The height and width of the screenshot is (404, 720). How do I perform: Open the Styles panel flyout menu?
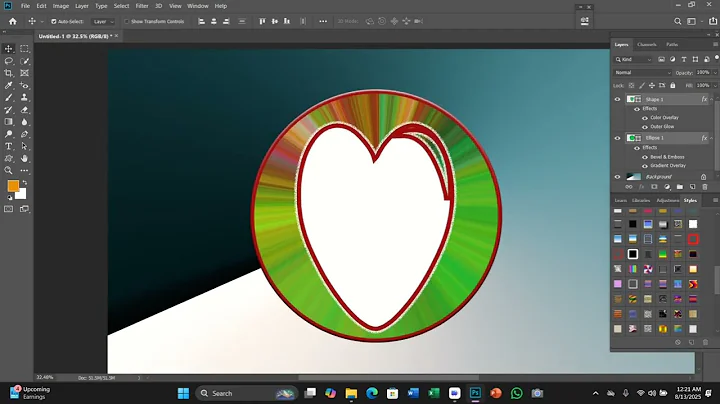tap(715, 200)
